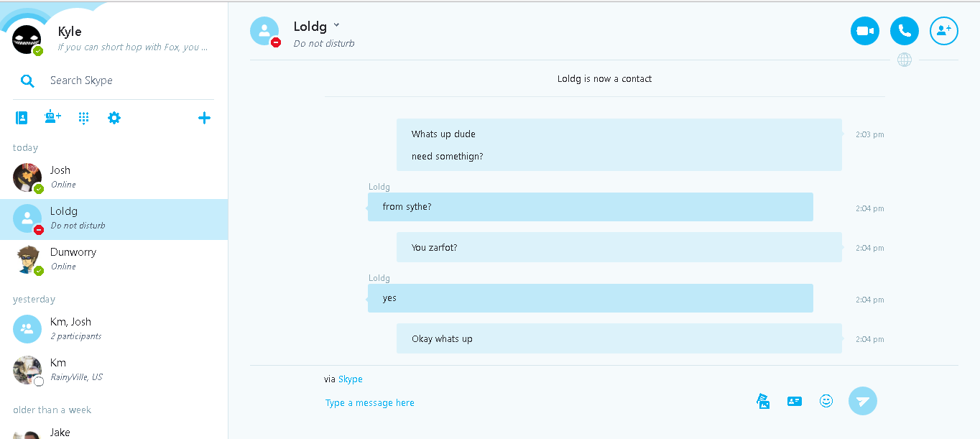Open Skype settings gear

click(x=114, y=118)
